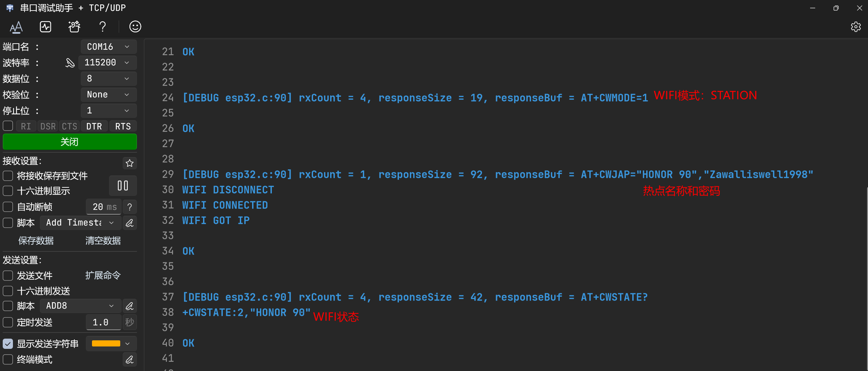Edit the receive script with the pencil icon
868x371 pixels.
pyautogui.click(x=129, y=223)
